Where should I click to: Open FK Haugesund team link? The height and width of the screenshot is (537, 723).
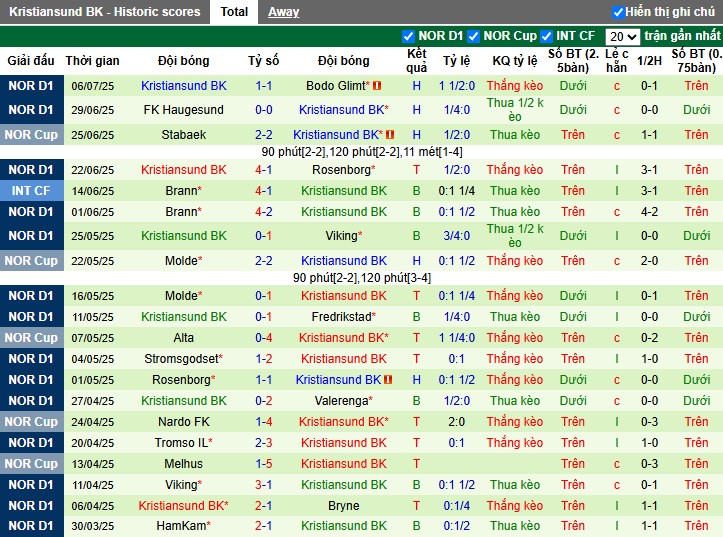click(184, 110)
